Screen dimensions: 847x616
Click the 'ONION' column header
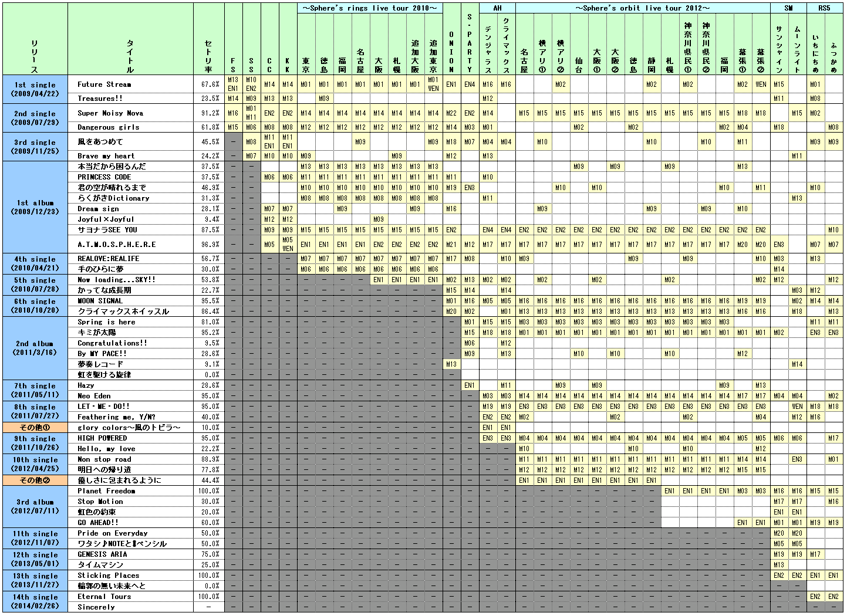pos(451,39)
